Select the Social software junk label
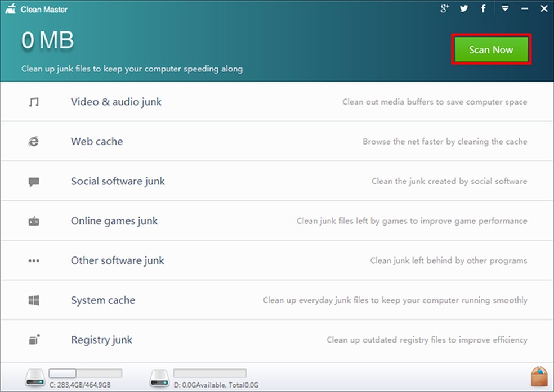554x392 pixels. [118, 181]
